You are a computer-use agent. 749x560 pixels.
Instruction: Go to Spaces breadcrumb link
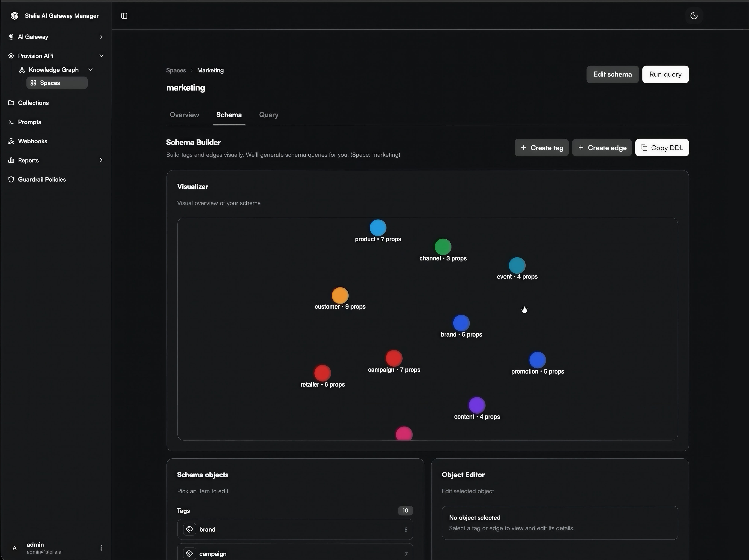(176, 70)
